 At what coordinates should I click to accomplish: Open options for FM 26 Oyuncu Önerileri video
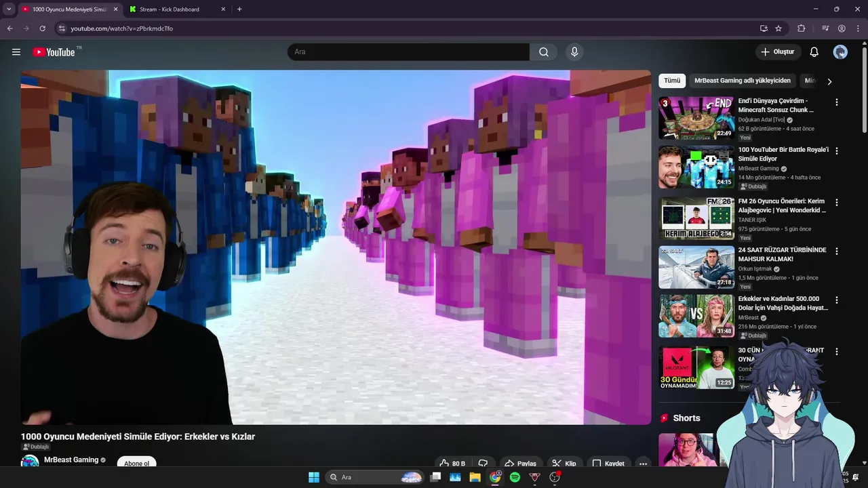pyautogui.click(x=837, y=203)
